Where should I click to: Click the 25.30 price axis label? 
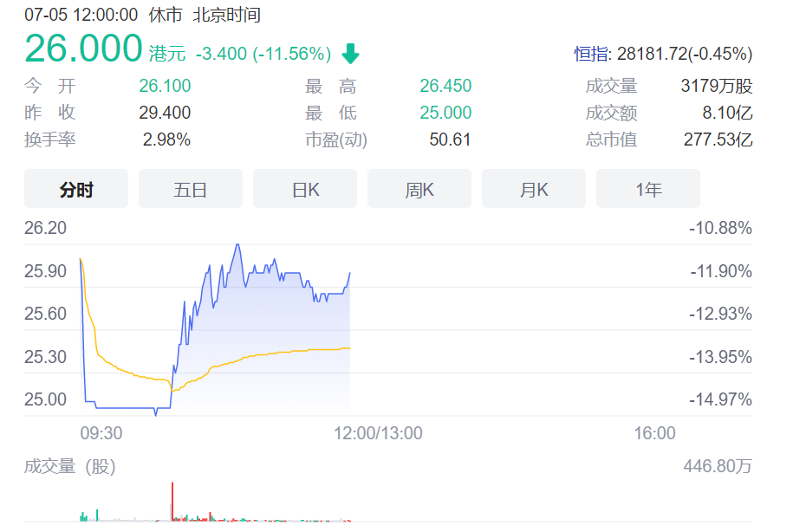46,357
